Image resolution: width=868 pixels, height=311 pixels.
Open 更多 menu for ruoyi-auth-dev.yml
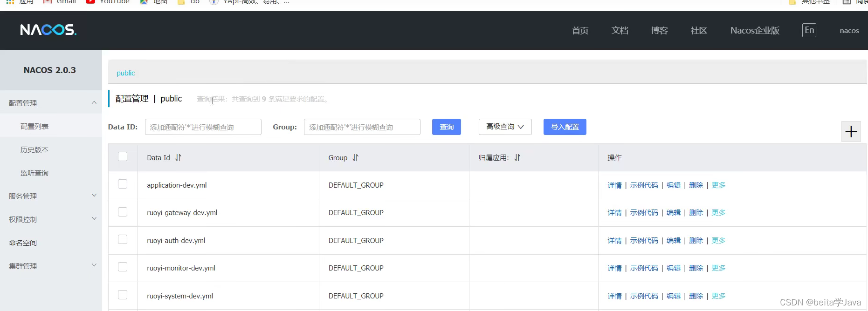click(718, 241)
